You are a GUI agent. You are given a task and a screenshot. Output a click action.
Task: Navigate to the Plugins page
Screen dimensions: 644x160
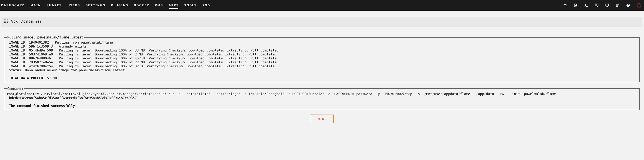[x=119, y=5]
